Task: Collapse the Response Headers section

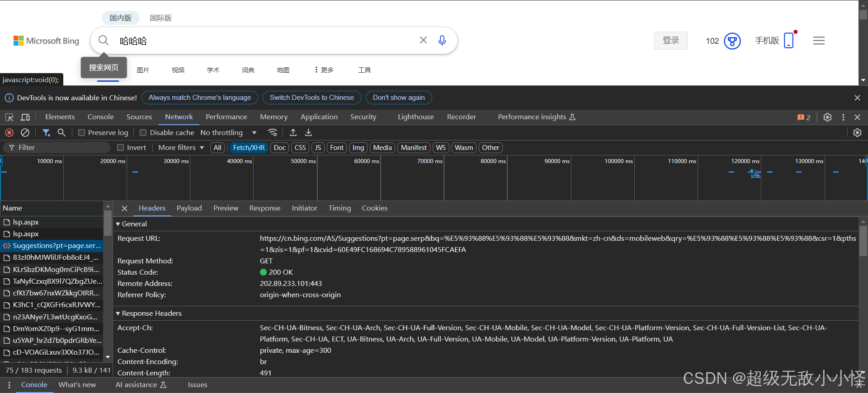Action: pyautogui.click(x=149, y=313)
